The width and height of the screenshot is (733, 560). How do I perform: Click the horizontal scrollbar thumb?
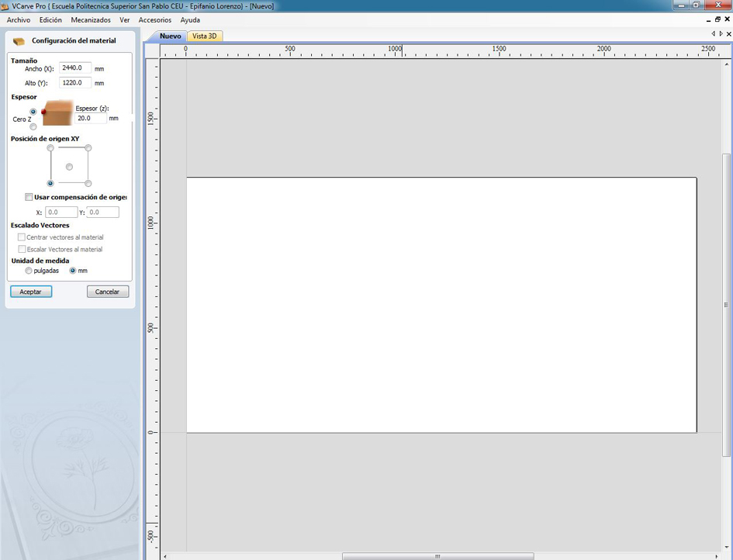438,556
